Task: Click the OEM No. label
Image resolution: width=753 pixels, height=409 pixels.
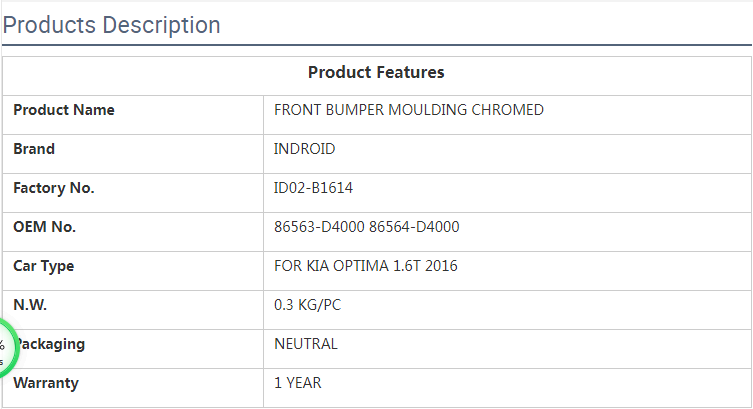Action: pos(44,227)
